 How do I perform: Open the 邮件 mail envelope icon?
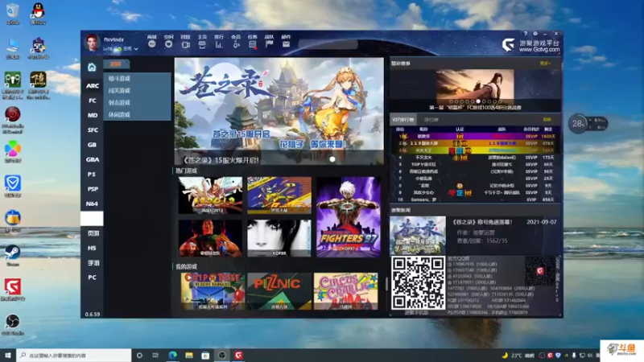[x=287, y=44]
